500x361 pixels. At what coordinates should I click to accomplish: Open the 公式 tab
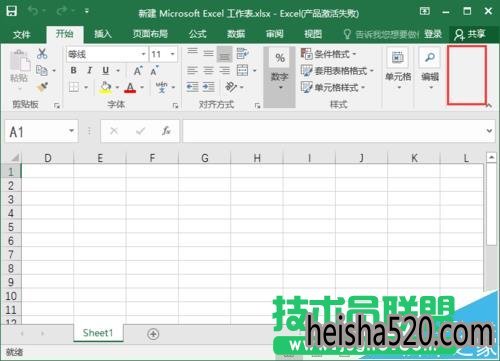pyautogui.click(x=197, y=34)
